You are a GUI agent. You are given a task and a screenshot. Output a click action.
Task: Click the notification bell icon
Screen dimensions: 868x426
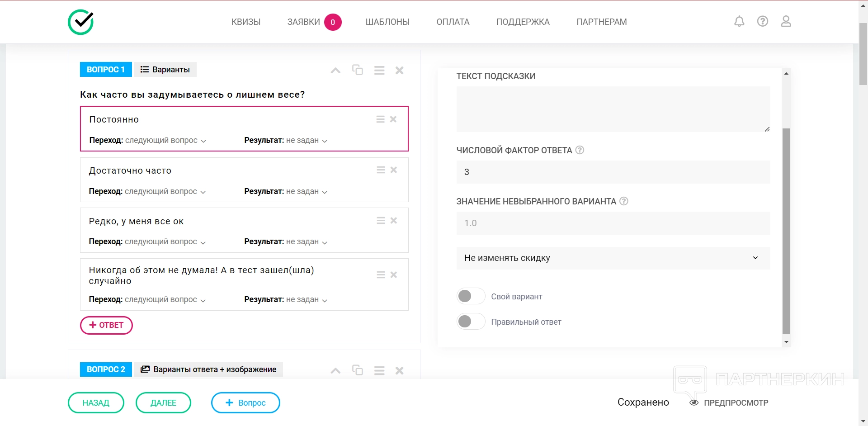pos(739,22)
